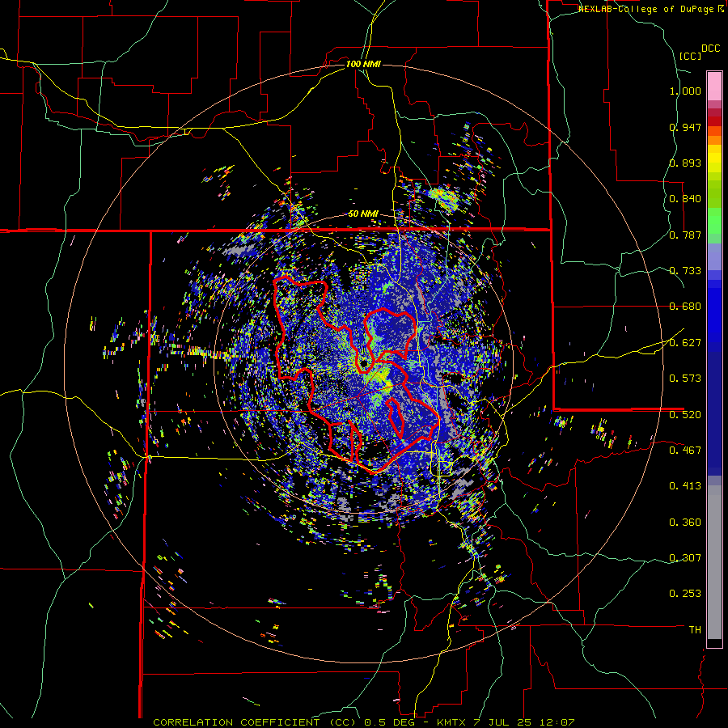Click the 0.307 legend value
The height and width of the screenshot is (728, 728).
(685, 557)
